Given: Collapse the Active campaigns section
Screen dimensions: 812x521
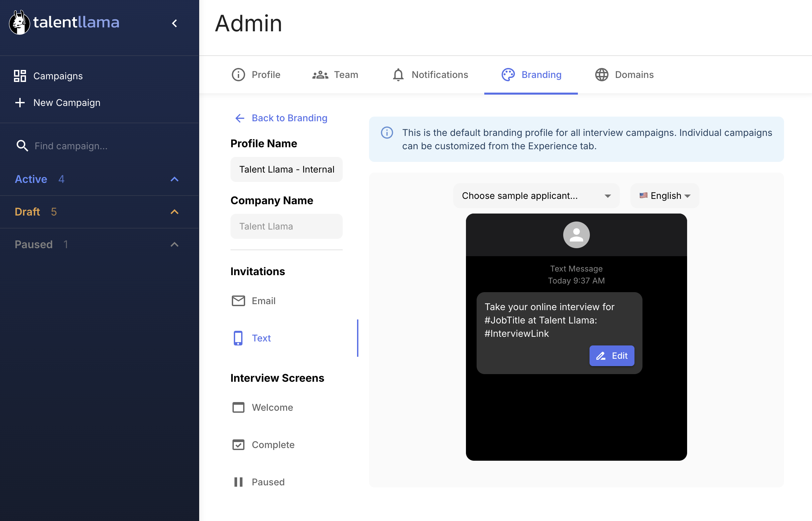Looking at the screenshot, I should 175,179.
